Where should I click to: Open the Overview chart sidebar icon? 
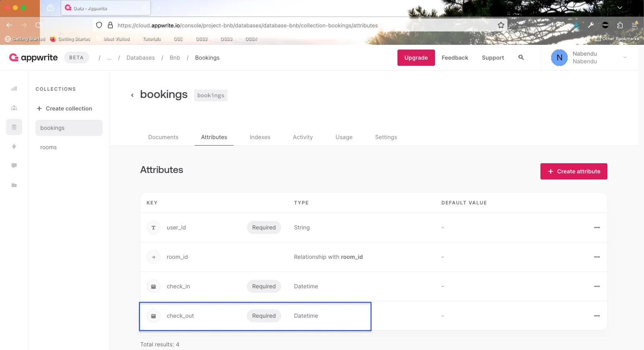[x=14, y=88]
